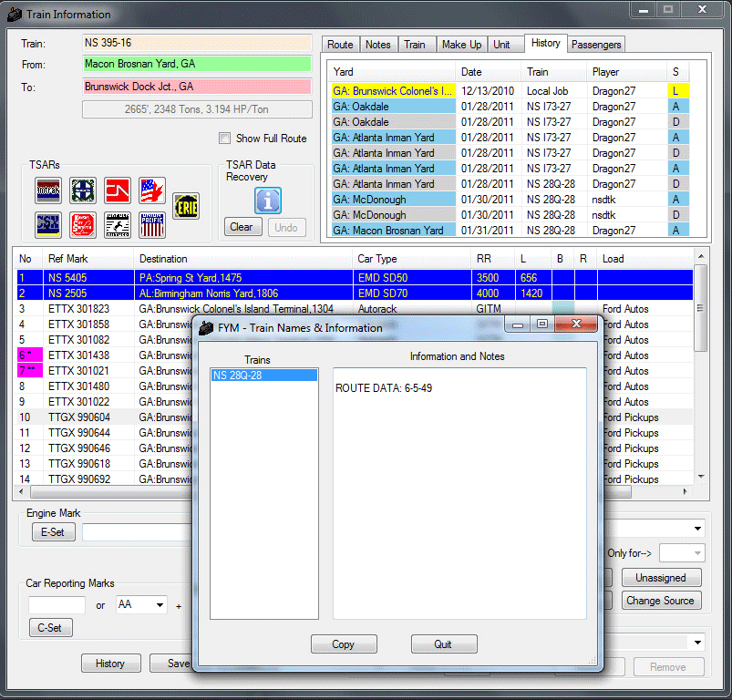This screenshot has width=732, height=700.
Task: Select car TTGX 990604 in the list
Action: pyautogui.click(x=106, y=417)
